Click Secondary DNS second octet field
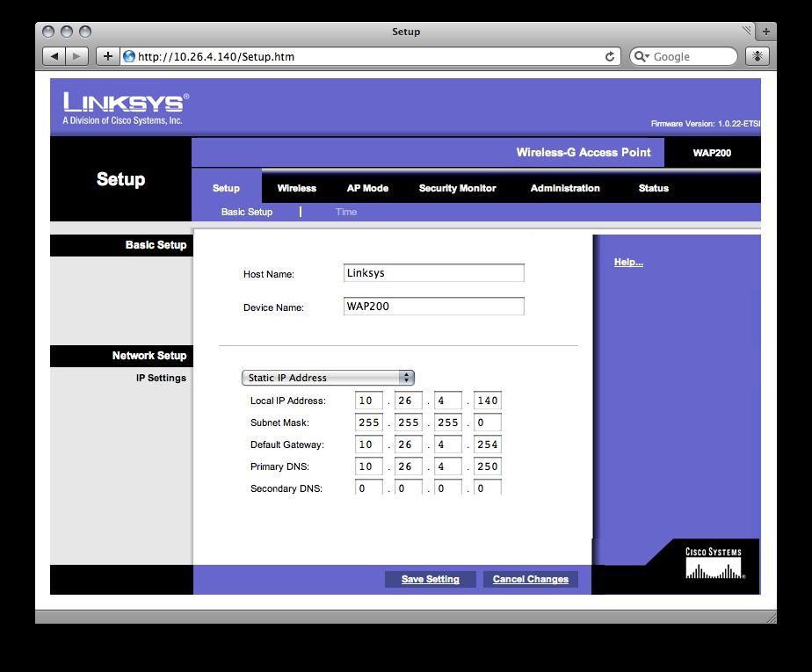 [408, 488]
